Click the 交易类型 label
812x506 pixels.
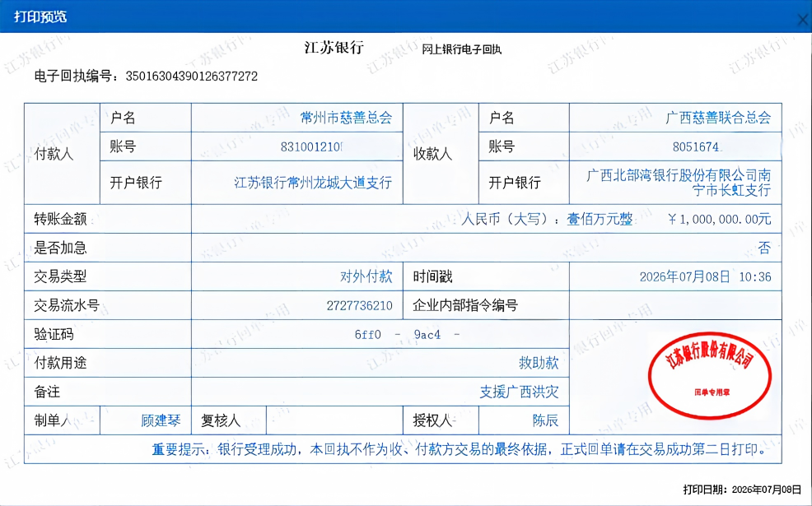(60, 276)
